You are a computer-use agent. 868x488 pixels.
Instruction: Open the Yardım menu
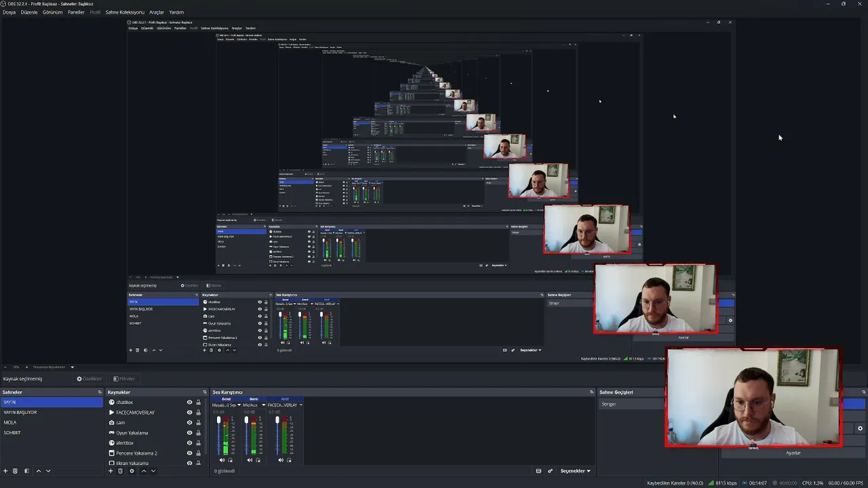point(176,12)
